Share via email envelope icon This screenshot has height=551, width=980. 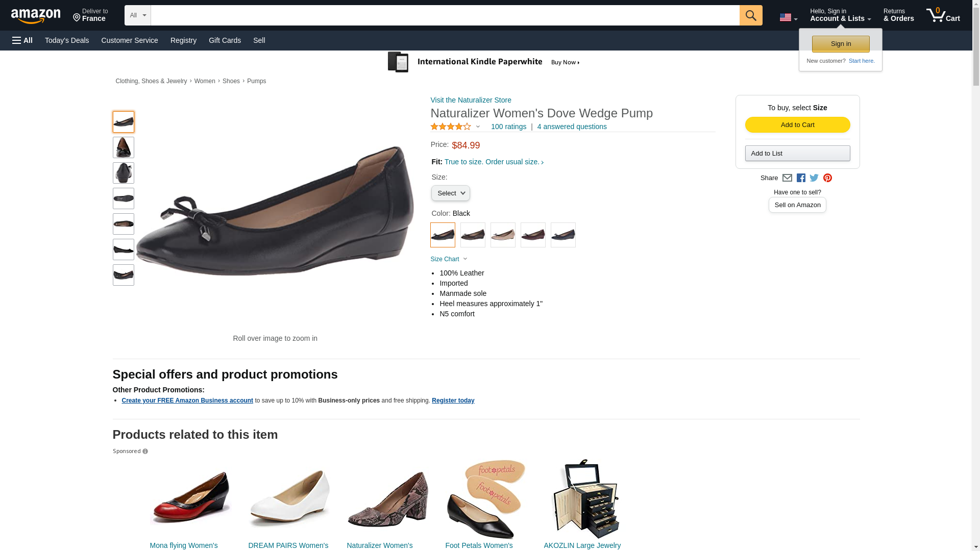click(x=787, y=178)
